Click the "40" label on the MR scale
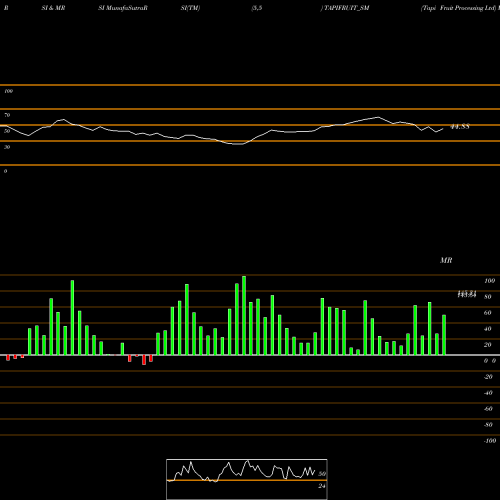Viewport: 500px width, 500px height. [488, 329]
